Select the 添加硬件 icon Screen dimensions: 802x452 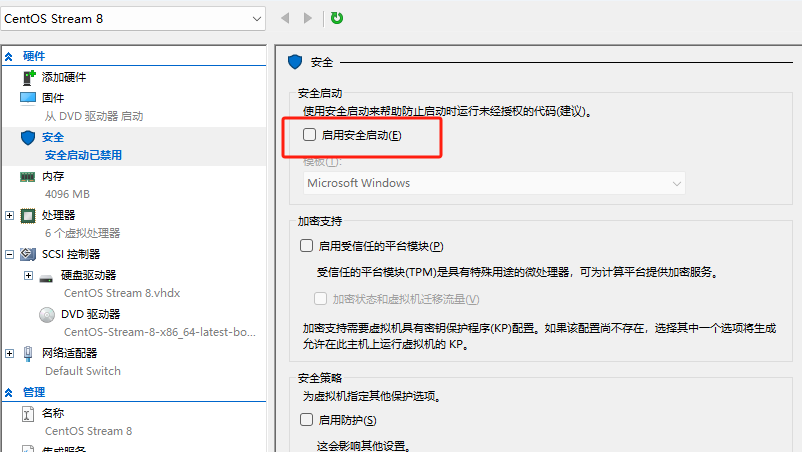pyautogui.click(x=29, y=77)
